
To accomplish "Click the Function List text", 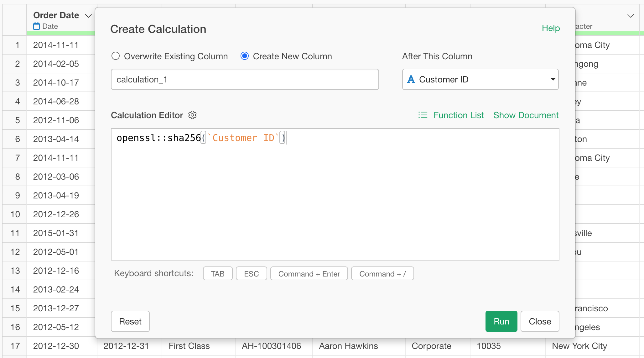I will click(x=459, y=115).
